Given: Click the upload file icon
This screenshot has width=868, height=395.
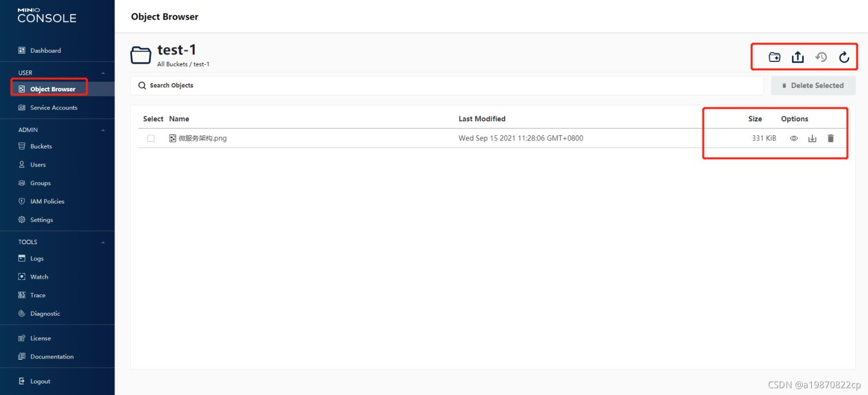Looking at the screenshot, I should (798, 57).
